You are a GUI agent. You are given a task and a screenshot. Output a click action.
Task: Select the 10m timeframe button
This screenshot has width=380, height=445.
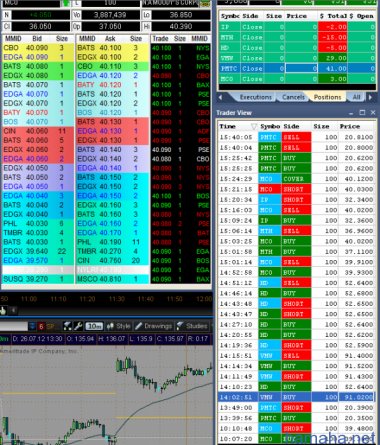pos(94,326)
